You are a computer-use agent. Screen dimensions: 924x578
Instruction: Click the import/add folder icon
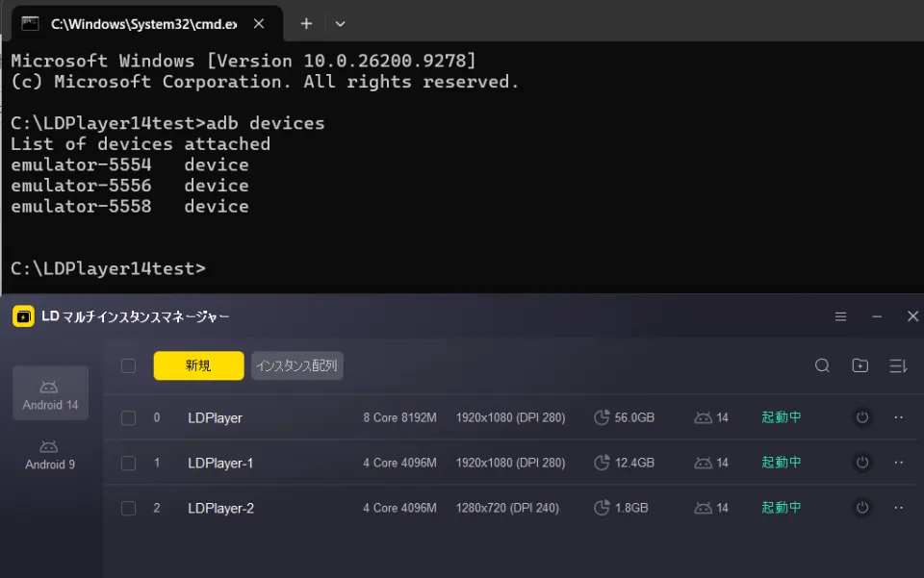[860, 365]
